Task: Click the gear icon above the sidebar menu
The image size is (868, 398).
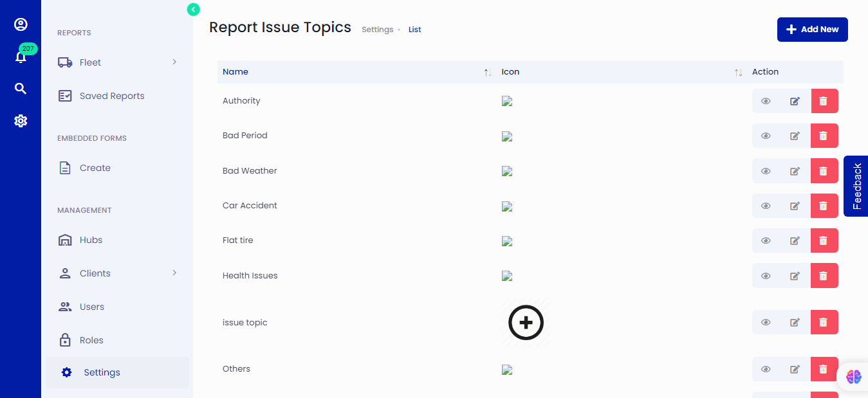Action: coord(21,120)
